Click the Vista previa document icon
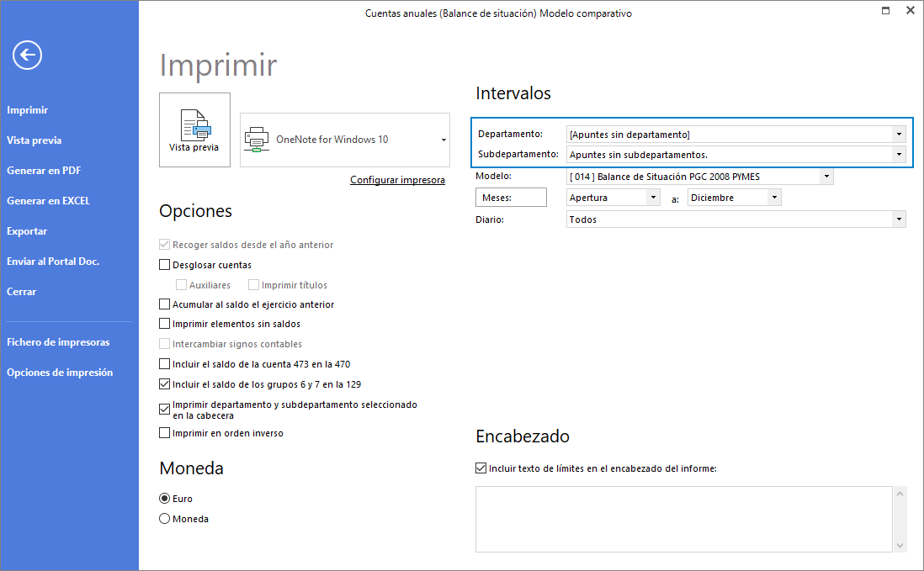The height and width of the screenshot is (571, 924). 195,124
